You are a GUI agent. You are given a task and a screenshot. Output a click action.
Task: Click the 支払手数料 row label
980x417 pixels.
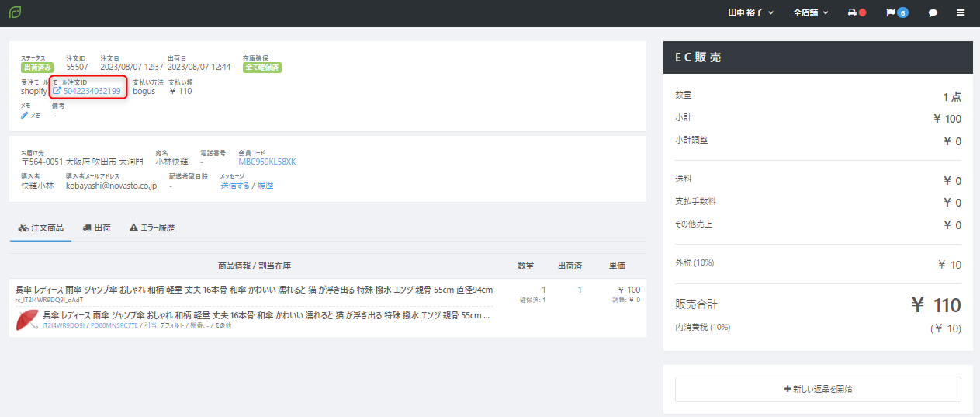click(696, 201)
